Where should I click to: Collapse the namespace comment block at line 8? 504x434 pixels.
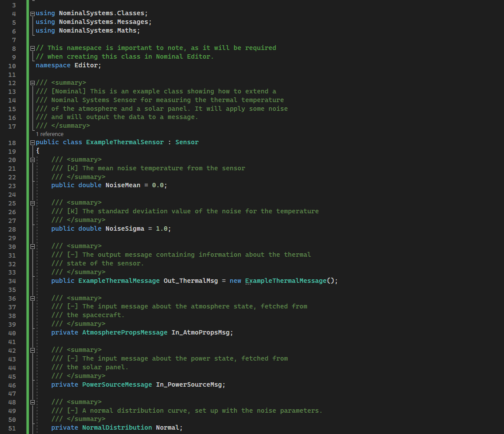(x=33, y=49)
